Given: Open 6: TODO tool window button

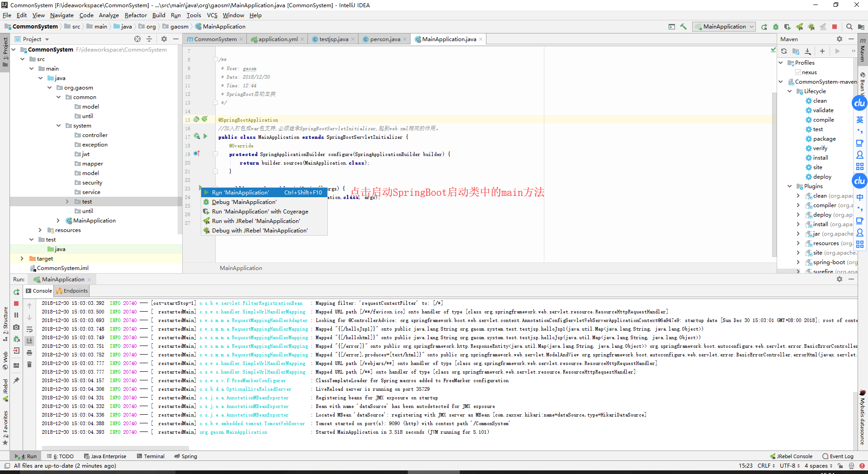Looking at the screenshot, I should pos(60,456).
